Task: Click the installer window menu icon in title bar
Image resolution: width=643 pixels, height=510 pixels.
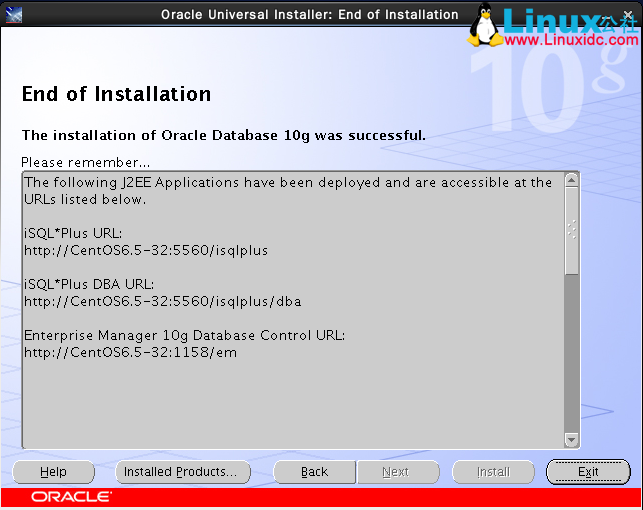Action: pos(14,15)
